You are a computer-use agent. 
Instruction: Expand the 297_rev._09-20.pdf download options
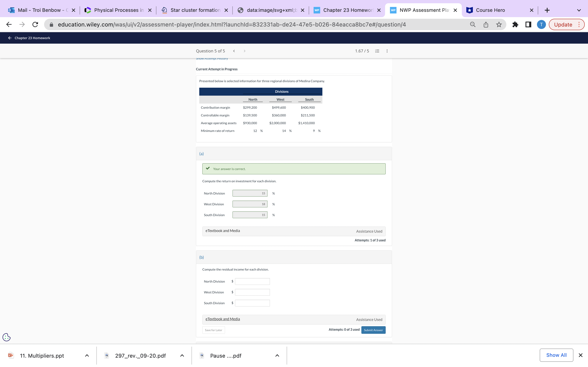pyautogui.click(x=182, y=356)
